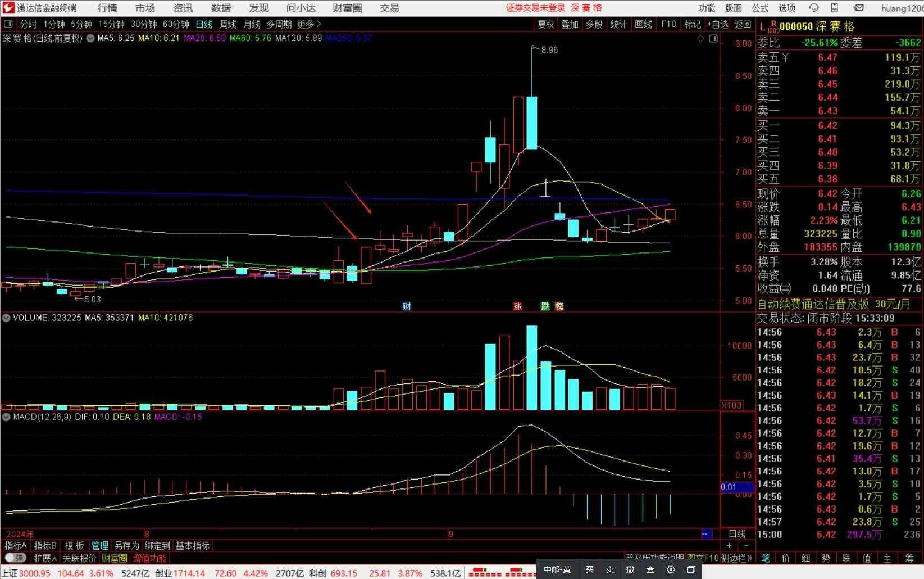Toggle the switch left of 扩展
The image size is (924, 579).
15,558
